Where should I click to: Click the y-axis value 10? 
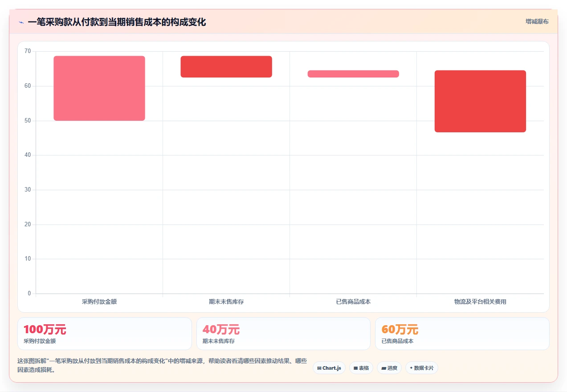point(28,259)
